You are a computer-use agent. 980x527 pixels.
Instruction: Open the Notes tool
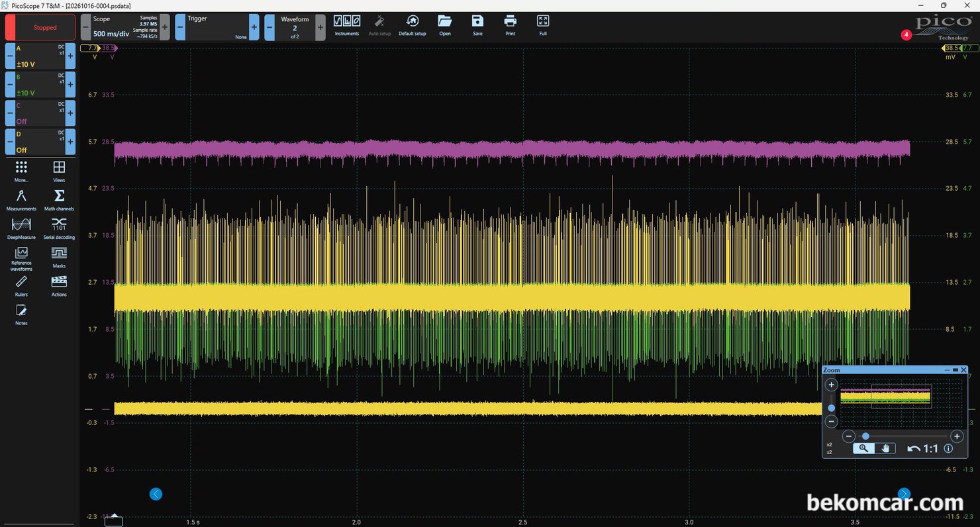(21, 314)
